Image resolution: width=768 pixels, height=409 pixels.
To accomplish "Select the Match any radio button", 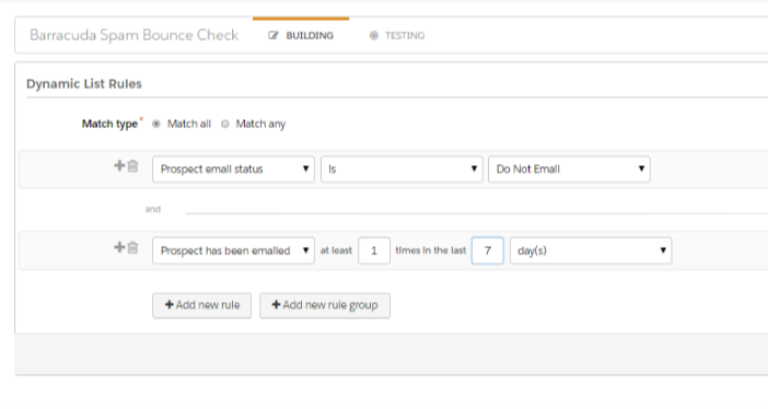I will click(x=225, y=124).
